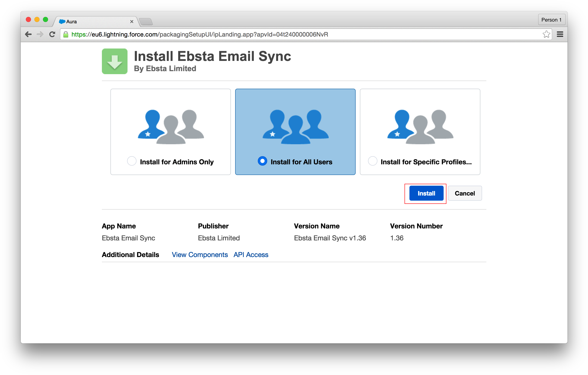Click the Admins Only users graphic
The width and height of the screenshot is (588, 375).
[x=171, y=126]
